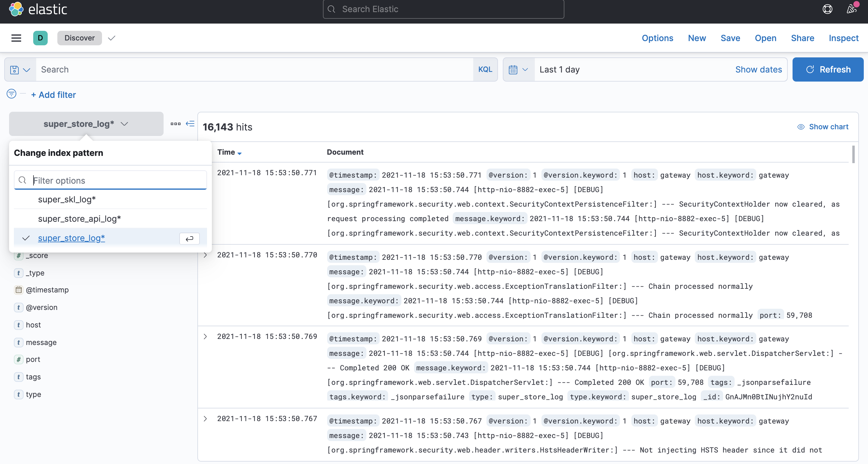Click the Refresh button
868x464 pixels.
pyautogui.click(x=828, y=69)
